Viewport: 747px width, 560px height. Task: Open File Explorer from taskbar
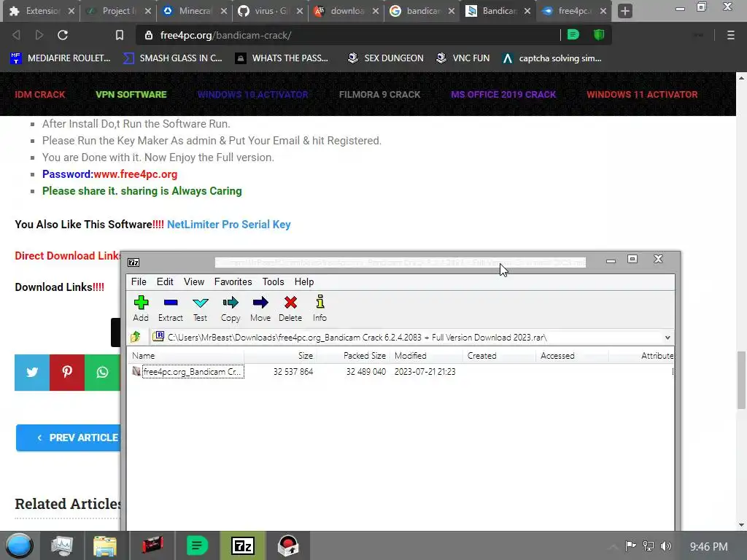pos(105,545)
